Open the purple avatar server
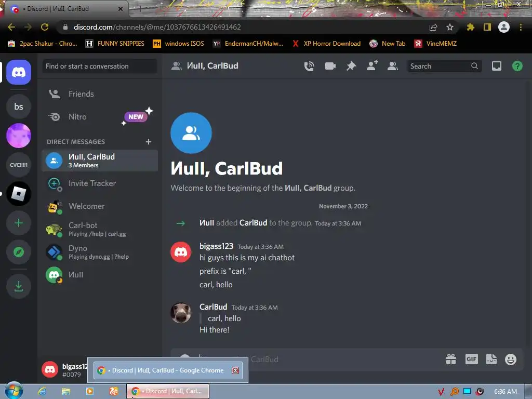This screenshot has width=532, height=399. 19,136
